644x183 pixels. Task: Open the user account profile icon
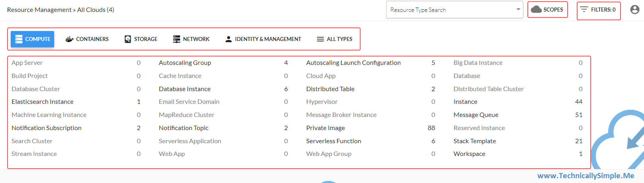[x=635, y=10]
